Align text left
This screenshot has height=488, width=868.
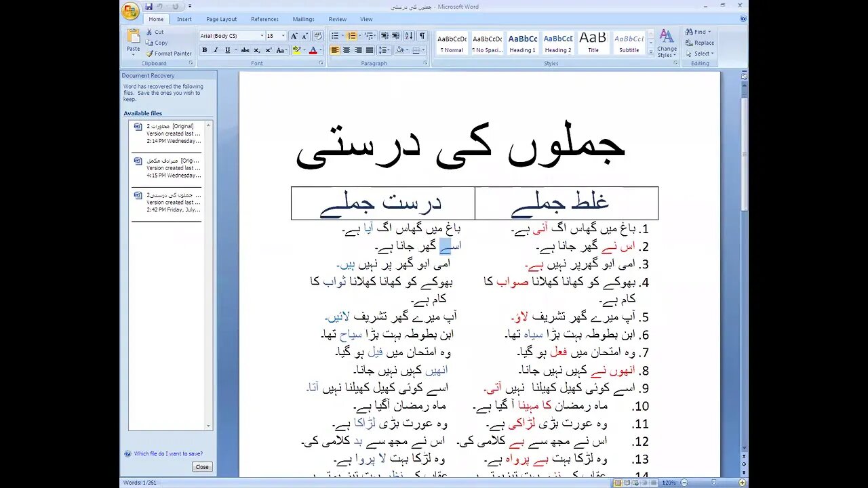click(x=335, y=50)
